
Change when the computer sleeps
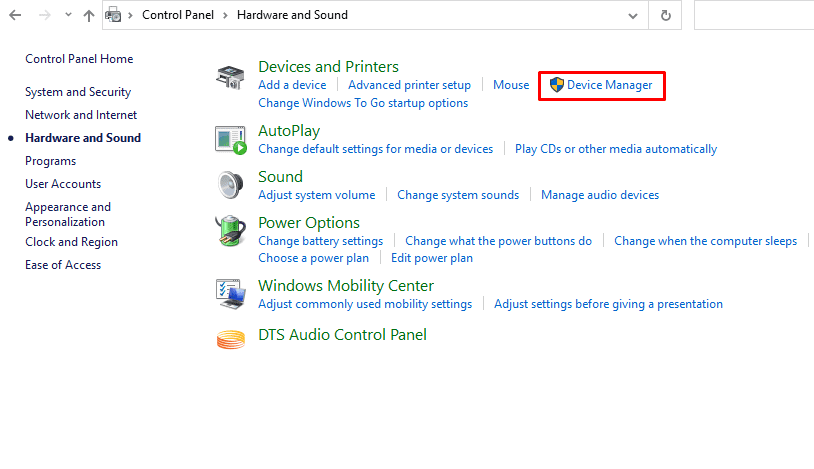pos(705,241)
